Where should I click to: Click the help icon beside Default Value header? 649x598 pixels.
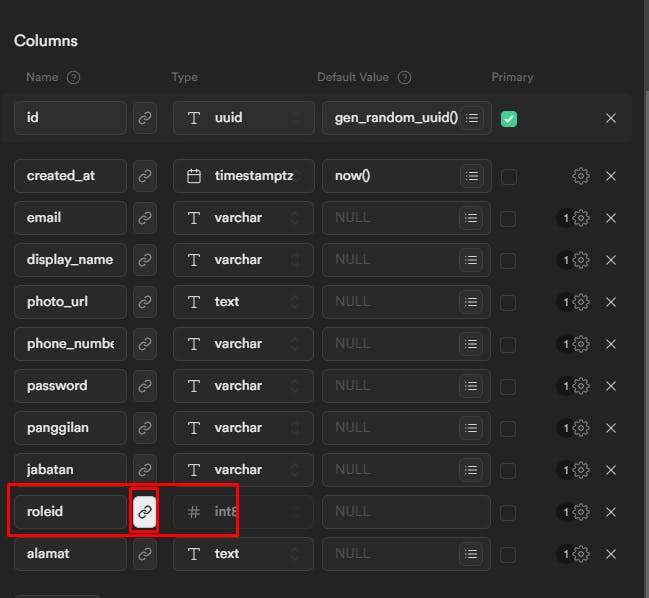(404, 77)
